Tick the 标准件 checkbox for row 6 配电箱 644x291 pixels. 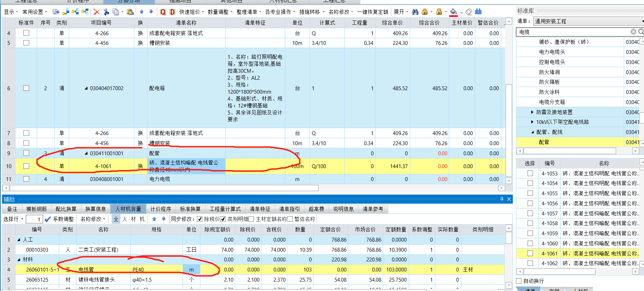point(26,88)
